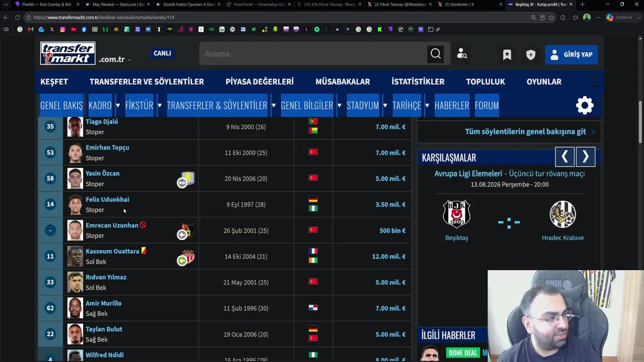Select the HABERLER club tab

click(452, 106)
